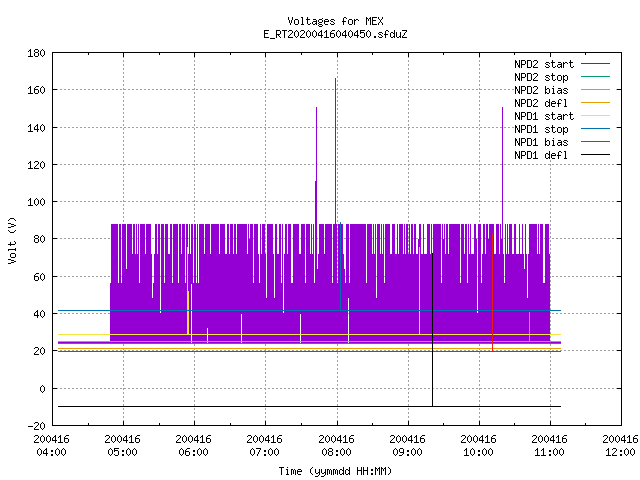Click the 180 y-axis tick label

(36, 53)
